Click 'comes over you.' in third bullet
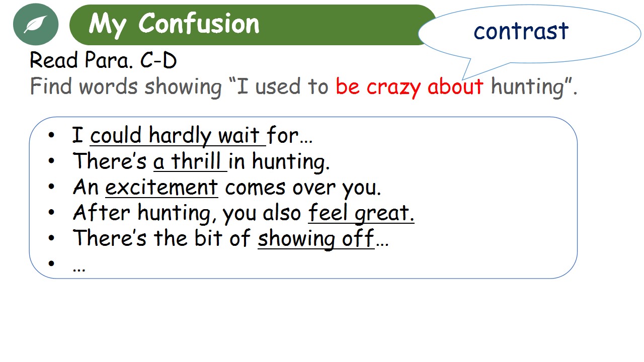This screenshot has width=644, height=362. click(303, 188)
